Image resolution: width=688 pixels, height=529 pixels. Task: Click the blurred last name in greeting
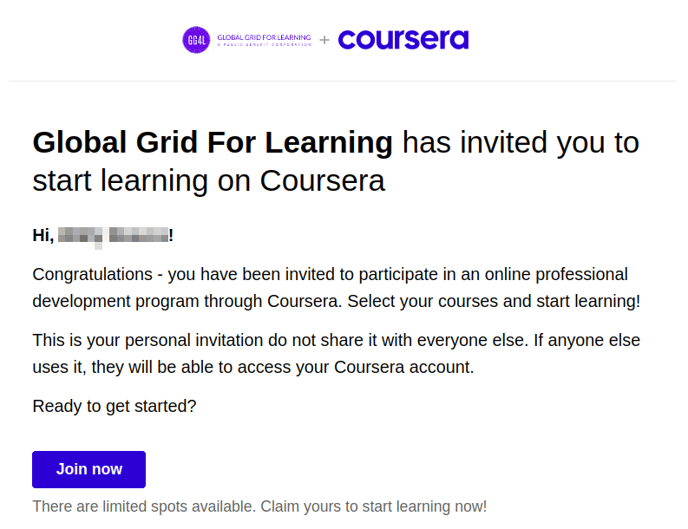point(138,236)
